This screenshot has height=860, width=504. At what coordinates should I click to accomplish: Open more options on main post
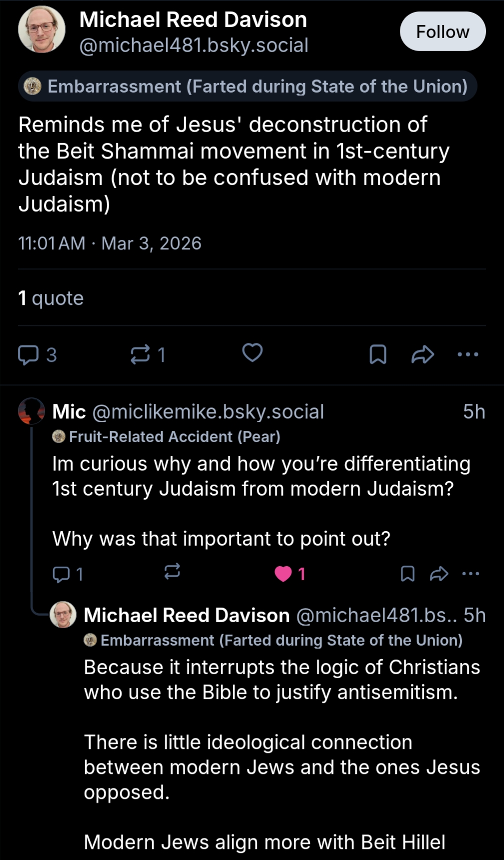coord(468,354)
